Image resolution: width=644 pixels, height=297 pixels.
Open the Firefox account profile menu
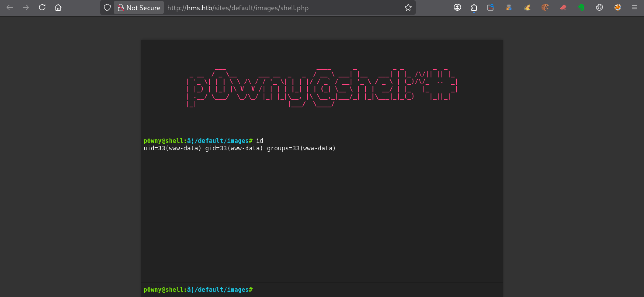coord(457,7)
